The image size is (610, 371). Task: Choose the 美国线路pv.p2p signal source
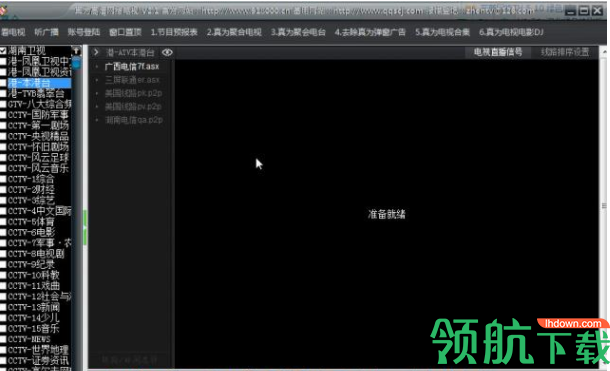[133, 107]
